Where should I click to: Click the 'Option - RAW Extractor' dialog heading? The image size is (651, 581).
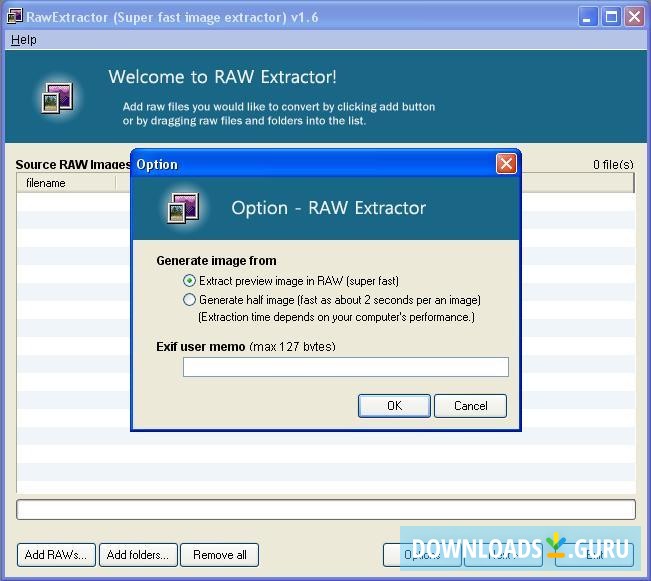click(x=328, y=208)
